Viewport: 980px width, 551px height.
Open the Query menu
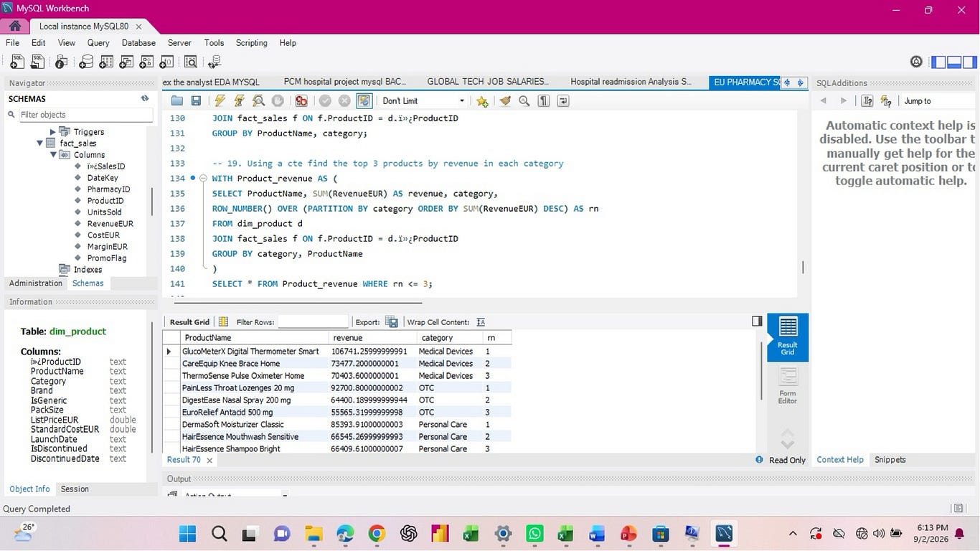click(x=98, y=43)
